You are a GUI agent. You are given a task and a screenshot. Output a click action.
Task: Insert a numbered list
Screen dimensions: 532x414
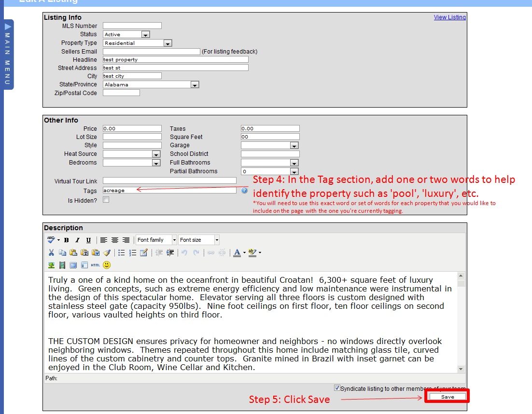pyautogui.click(x=133, y=253)
